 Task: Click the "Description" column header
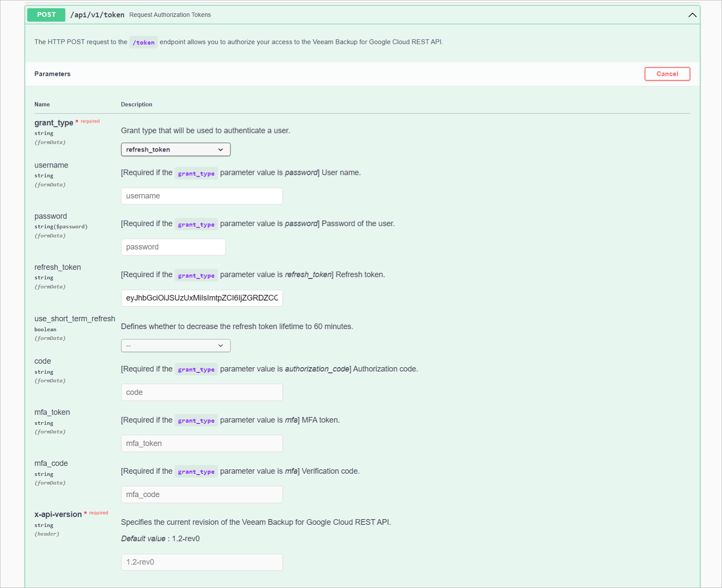pos(136,104)
